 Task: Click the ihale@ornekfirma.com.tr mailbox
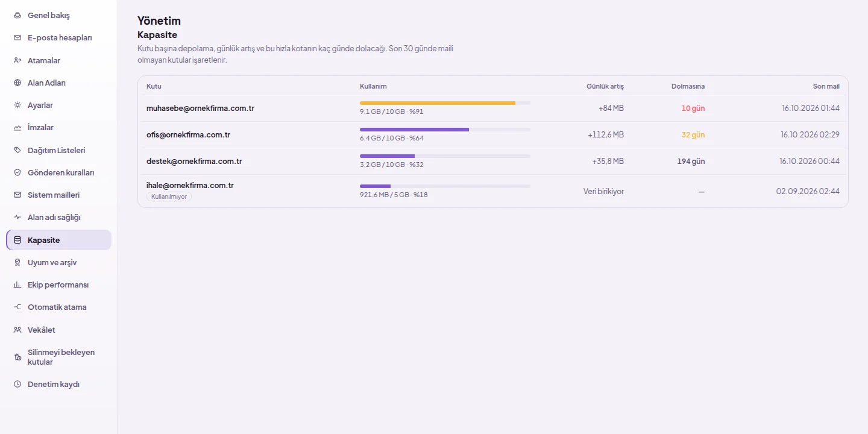click(x=190, y=185)
